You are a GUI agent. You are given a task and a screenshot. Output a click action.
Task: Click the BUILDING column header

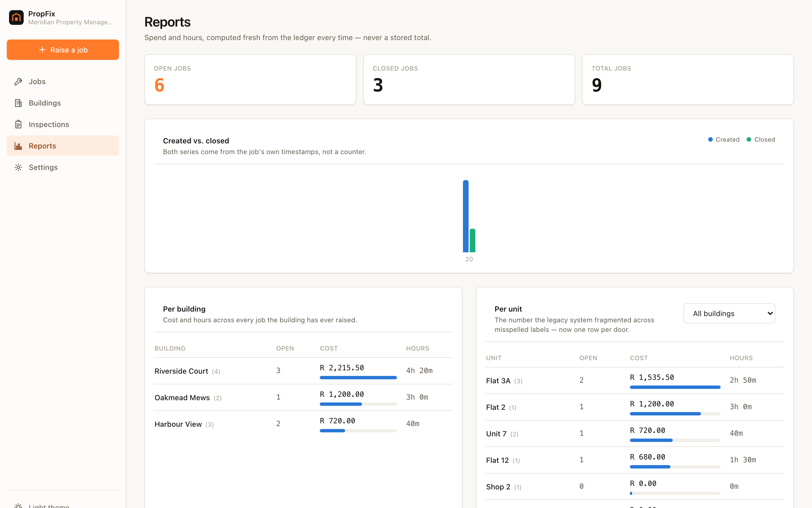coord(170,349)
